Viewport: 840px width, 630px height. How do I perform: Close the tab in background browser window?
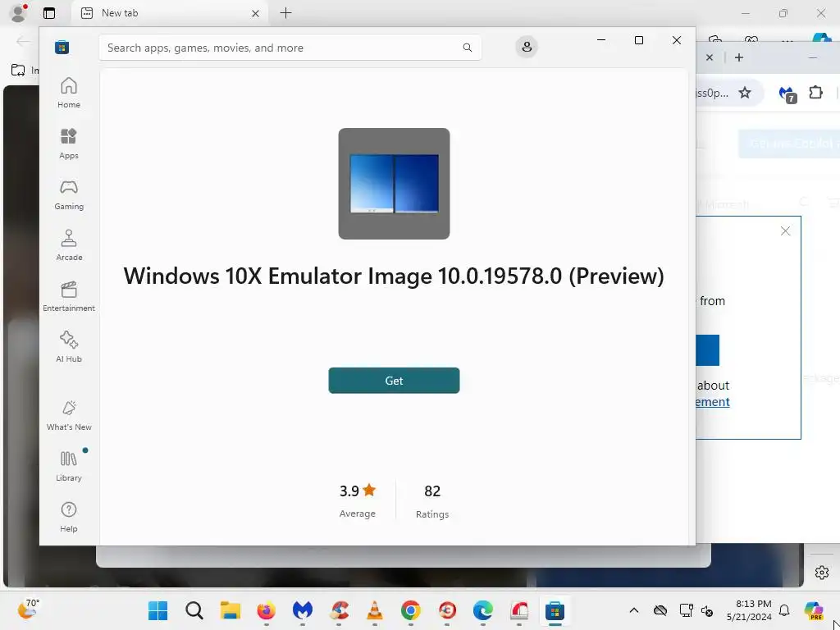710,57
